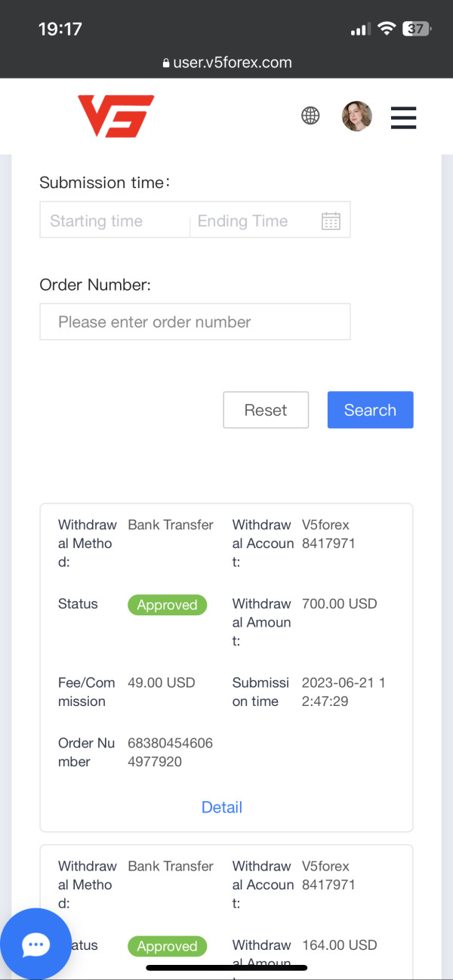
Task: Click the V5 logo
Action: pos(116,116)
